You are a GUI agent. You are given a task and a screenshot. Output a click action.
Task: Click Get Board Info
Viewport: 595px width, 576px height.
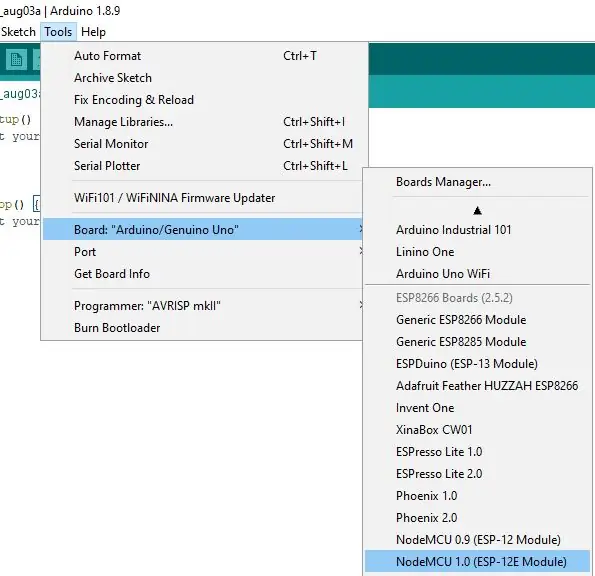coord(204,274)
